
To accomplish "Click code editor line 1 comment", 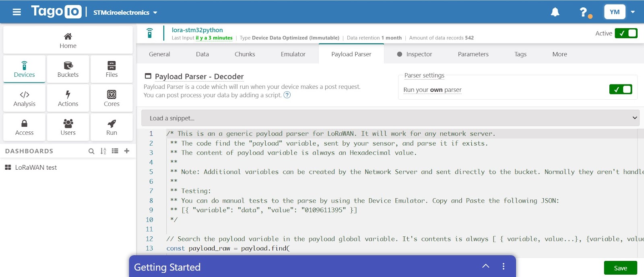I will coord(331,133).
